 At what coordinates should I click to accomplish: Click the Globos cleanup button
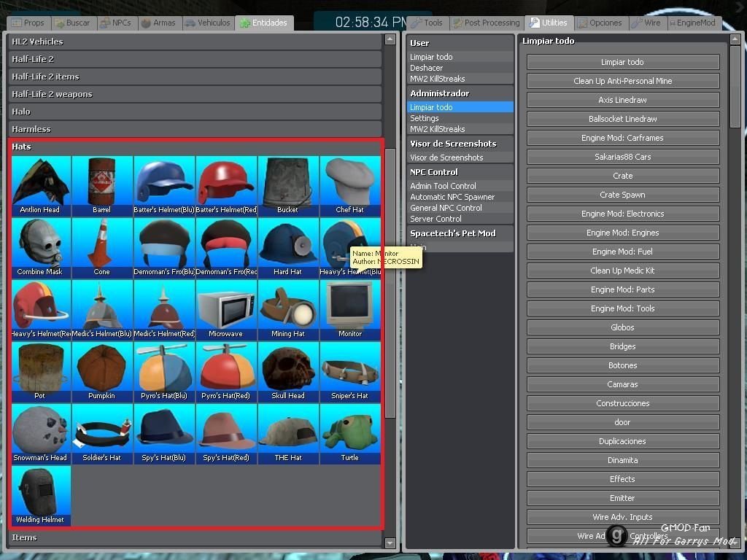pos(623,327)
